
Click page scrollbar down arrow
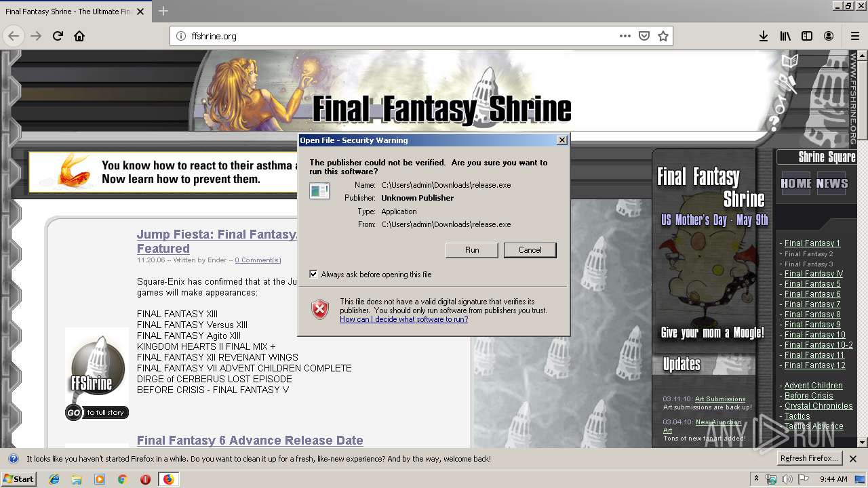pos(862,442)
